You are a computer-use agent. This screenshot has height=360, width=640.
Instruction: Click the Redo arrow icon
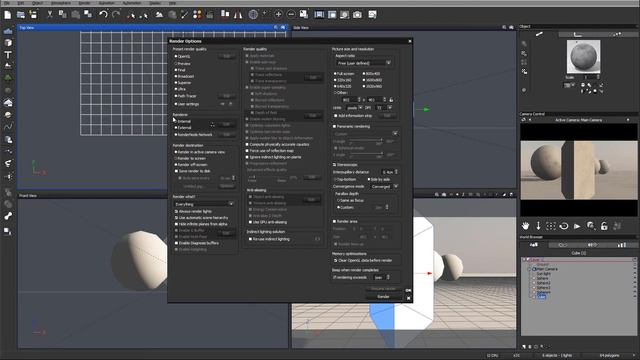tap(116, 15)
